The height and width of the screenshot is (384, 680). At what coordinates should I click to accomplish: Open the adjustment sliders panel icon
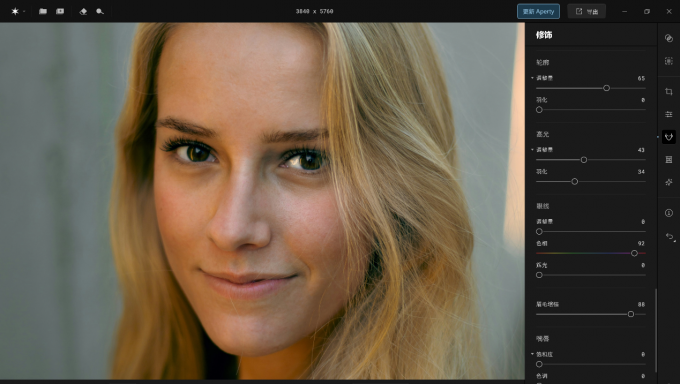[x=669, y=114]
